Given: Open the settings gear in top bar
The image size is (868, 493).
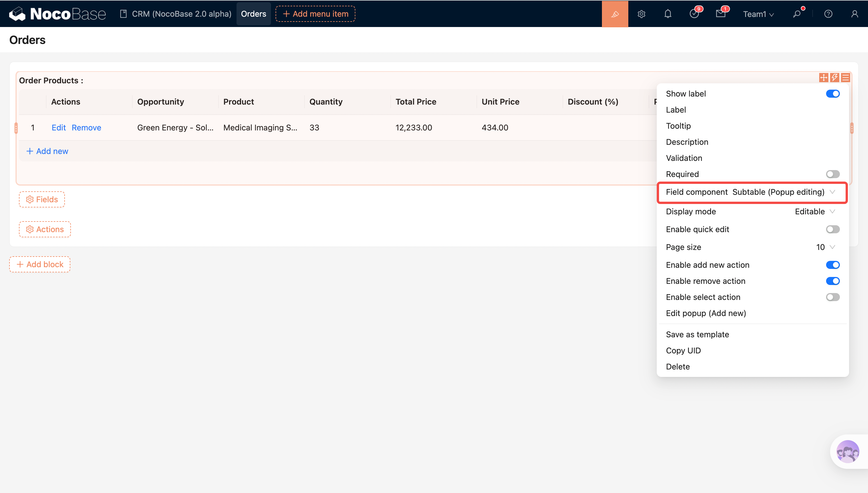Looking at the screenshot, I should coord(641,14).
